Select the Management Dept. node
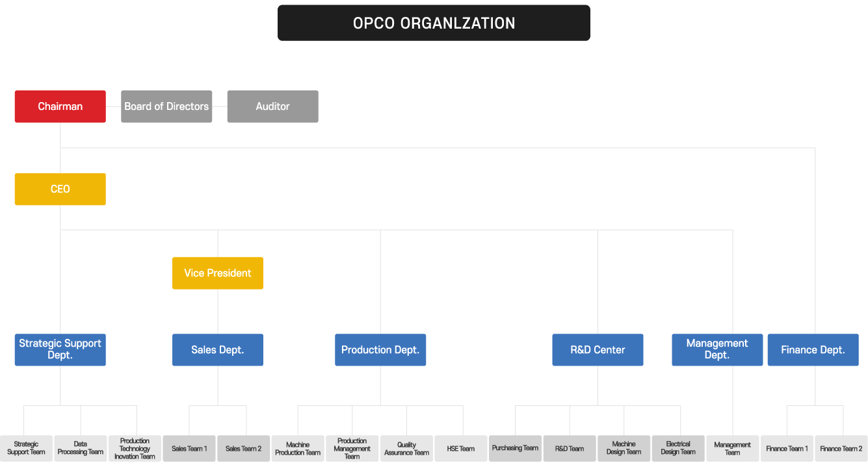The width and height of the screenshot is (868, 469). click(x=717, y=349)
